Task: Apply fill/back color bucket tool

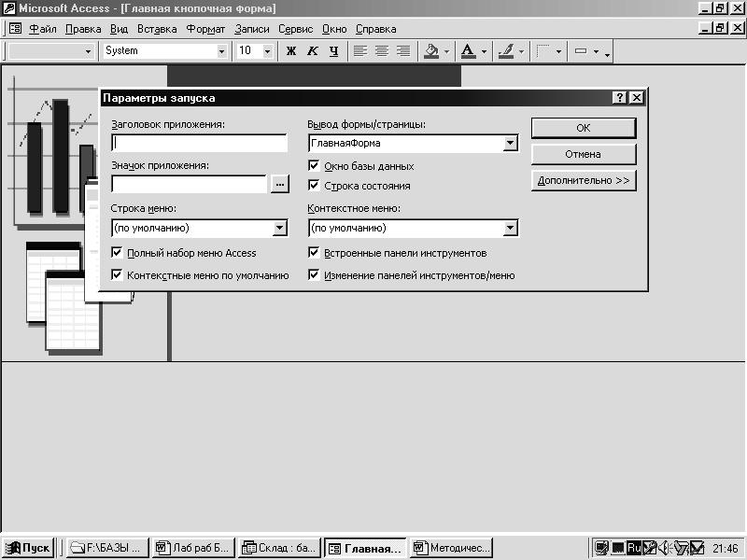Action: (431, 51)
